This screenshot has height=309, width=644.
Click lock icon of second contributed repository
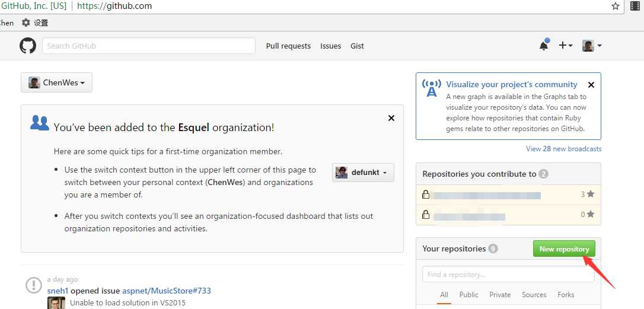(x=426, y=215)
